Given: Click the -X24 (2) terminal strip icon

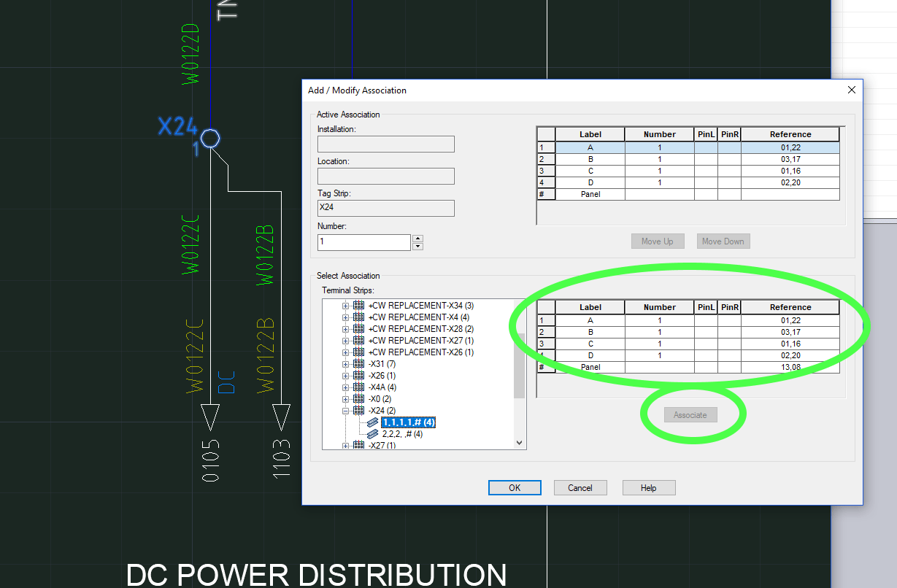Looking at the screenshot, I should coord(359,411).
